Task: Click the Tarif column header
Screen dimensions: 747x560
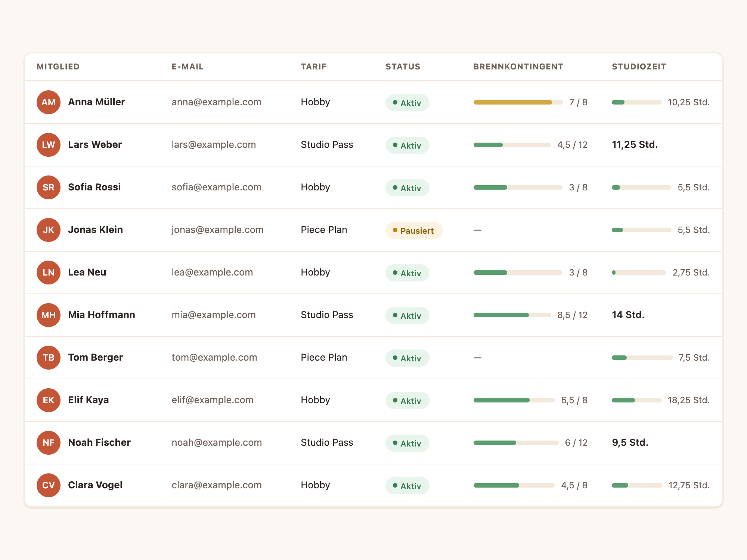Action: (314, 67)
